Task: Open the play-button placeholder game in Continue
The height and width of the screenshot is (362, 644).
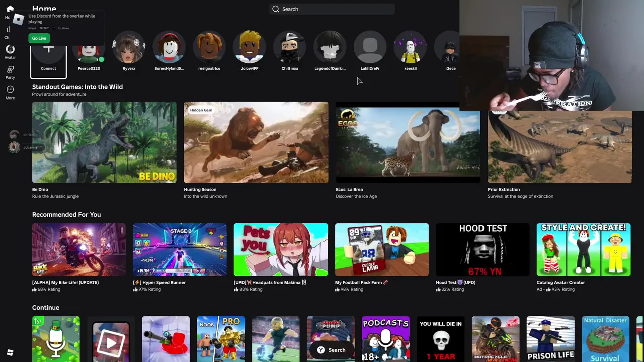Action: tap(111, 339)
